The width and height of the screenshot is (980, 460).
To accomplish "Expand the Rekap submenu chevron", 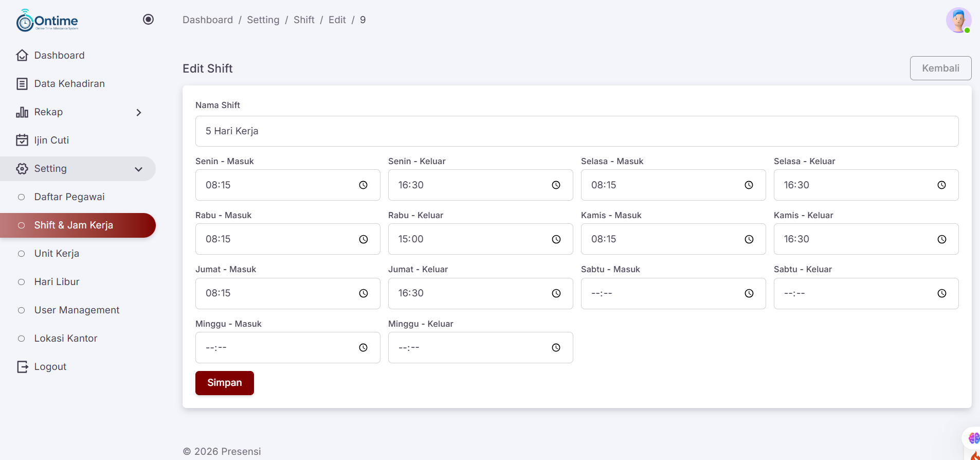I will pyautogui.click(x=138, y=113).
